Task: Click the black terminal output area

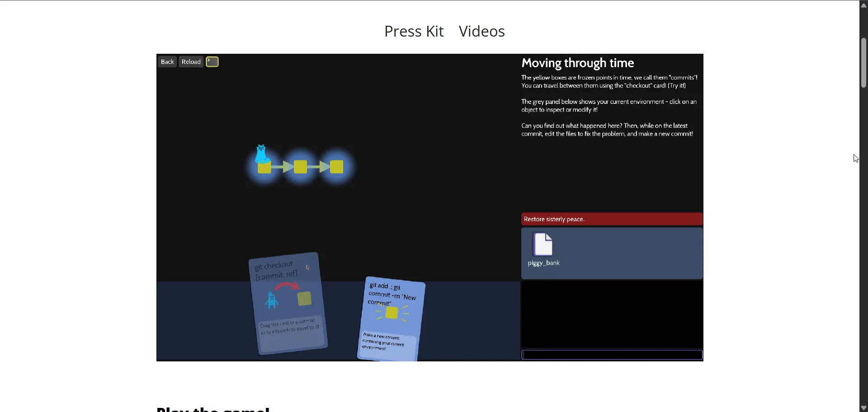Action: 612,314
